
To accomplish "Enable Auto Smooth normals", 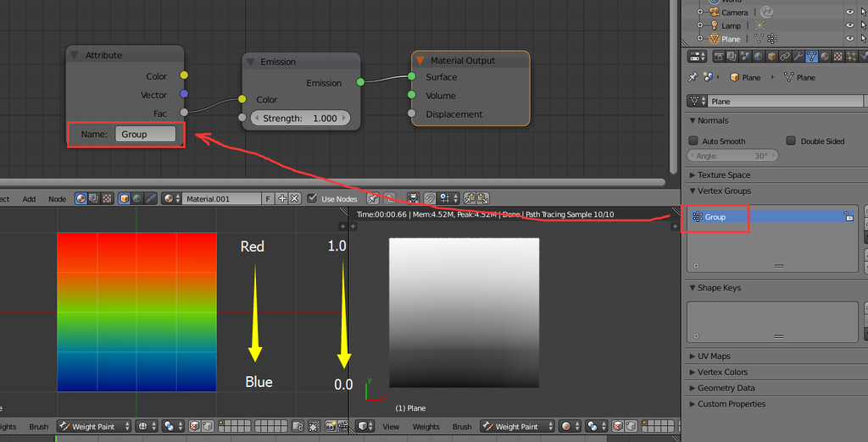I will pyautogui.click(x=693, y=141).
